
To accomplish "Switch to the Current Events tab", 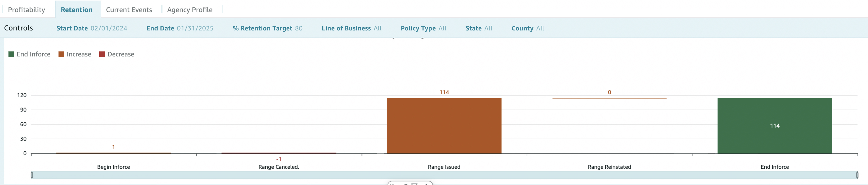I will pos(129,10).
